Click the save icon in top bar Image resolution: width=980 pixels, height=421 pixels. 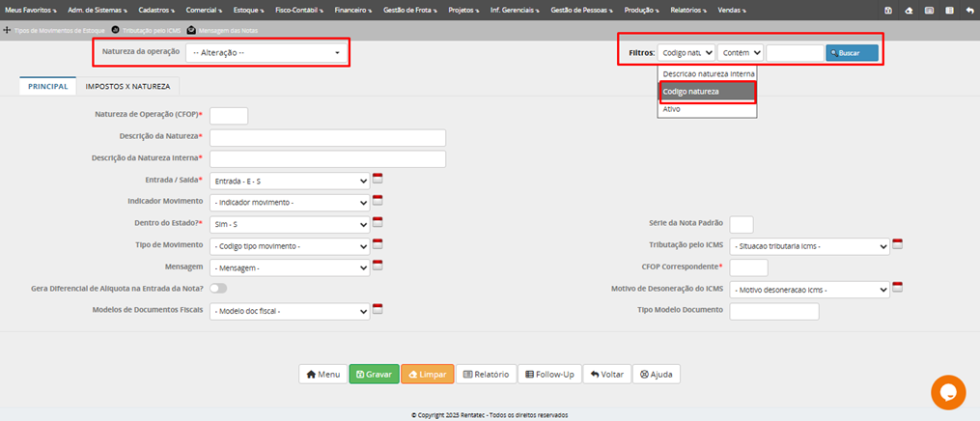point(888,10)
